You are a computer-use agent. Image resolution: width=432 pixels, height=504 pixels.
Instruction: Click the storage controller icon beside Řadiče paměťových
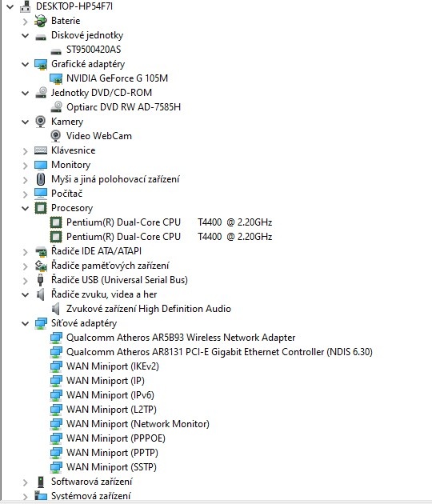(x=41, y=266)
